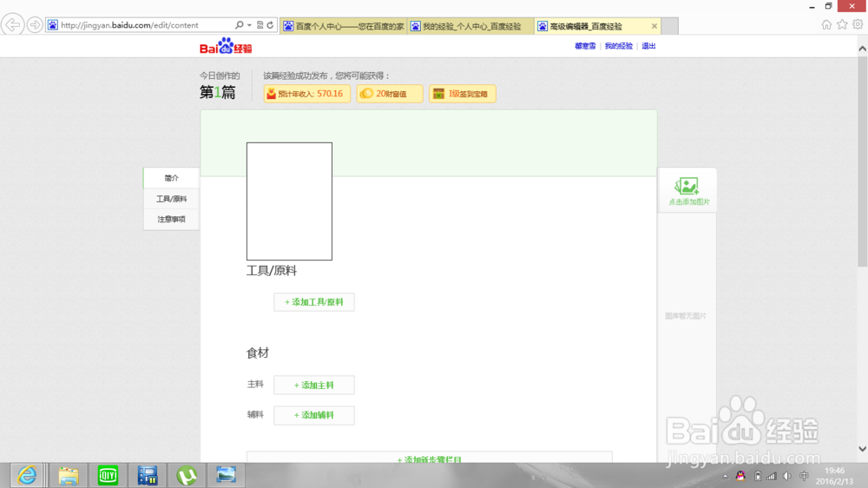Click the 食材 section heading
868x488 pixels.
[258, 353]
